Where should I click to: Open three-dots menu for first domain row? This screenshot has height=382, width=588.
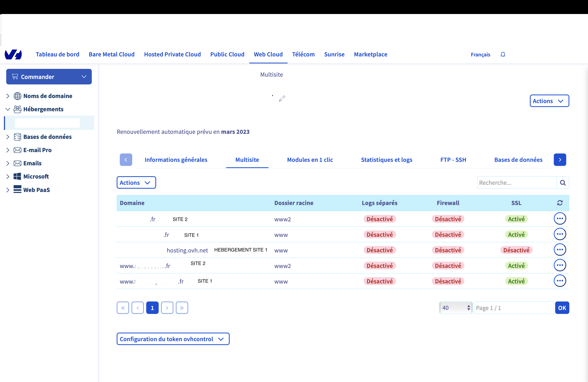[560, 219]
